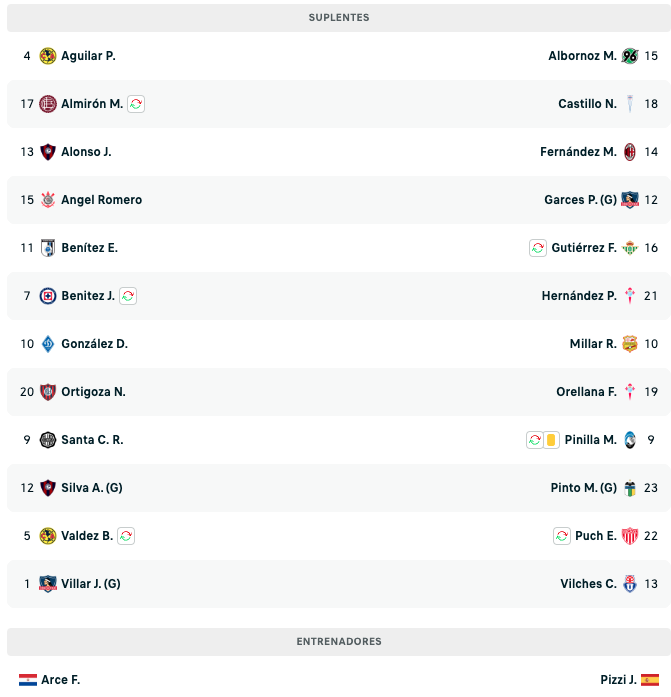
Task: Click the Spain flag next to Pizzi J.
Action: pos(650,680)
